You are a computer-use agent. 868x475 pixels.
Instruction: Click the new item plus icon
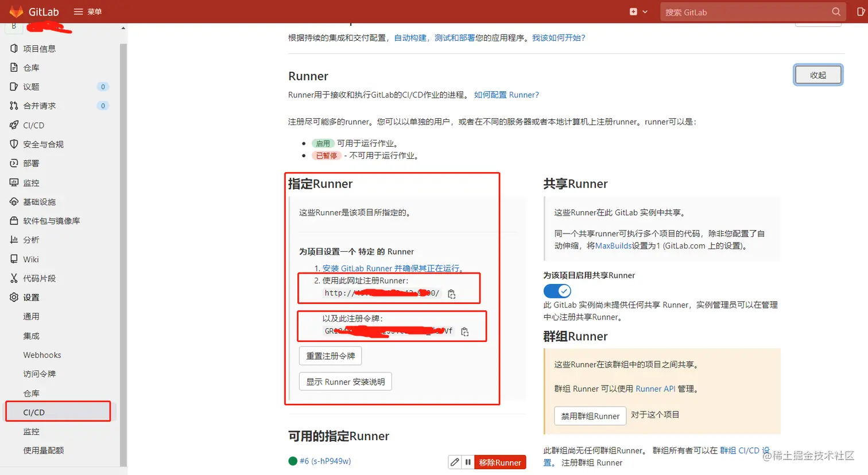click(x=633, y=11)
